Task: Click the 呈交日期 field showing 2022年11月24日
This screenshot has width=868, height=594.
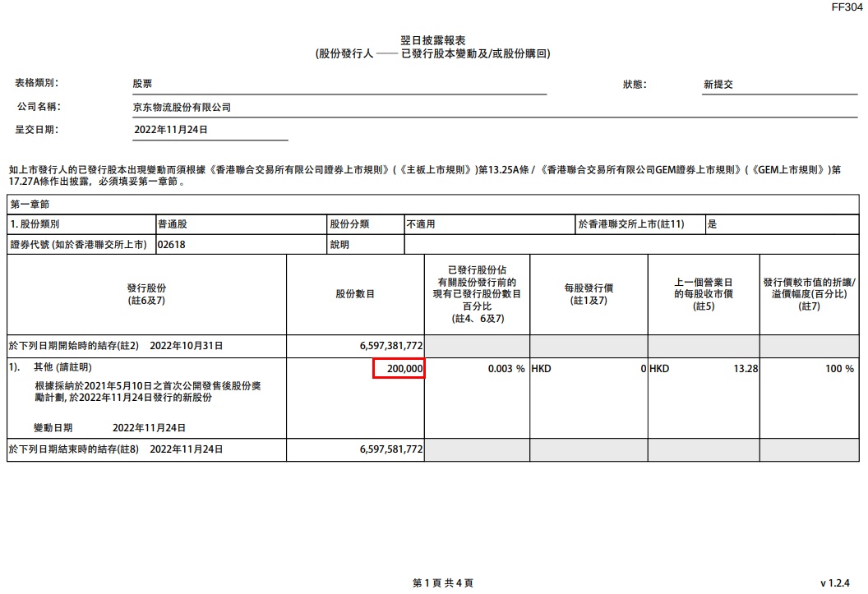Action: 209,130
